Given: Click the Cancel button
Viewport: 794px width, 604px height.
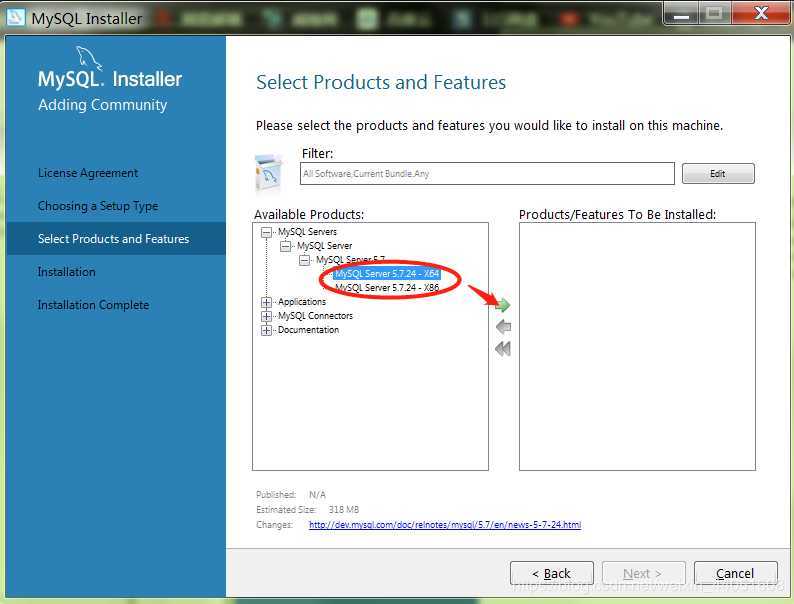Looking at the screenshot, I should pyautogui.click(x=735, y=574).
